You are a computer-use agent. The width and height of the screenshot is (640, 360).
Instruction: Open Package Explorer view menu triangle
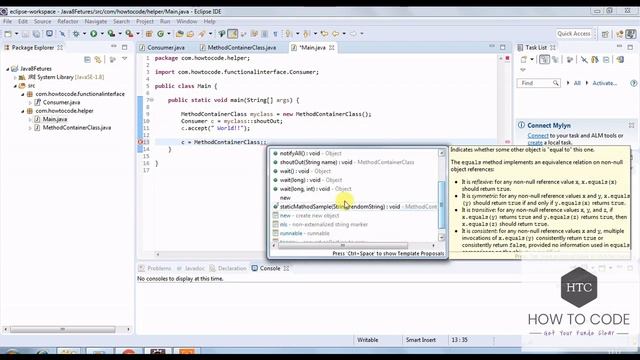tap(124, 59)
